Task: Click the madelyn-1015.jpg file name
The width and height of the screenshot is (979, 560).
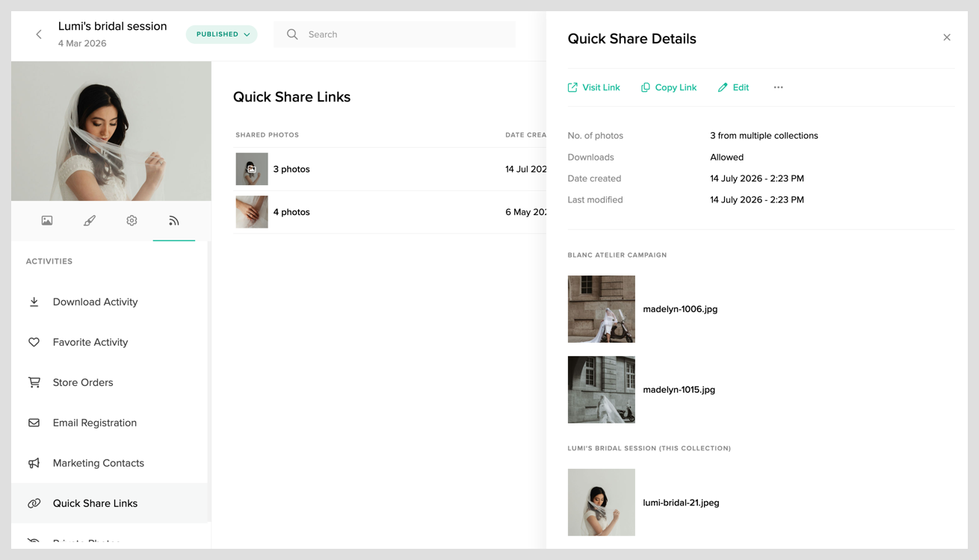Action: click(x=679, y=390)
